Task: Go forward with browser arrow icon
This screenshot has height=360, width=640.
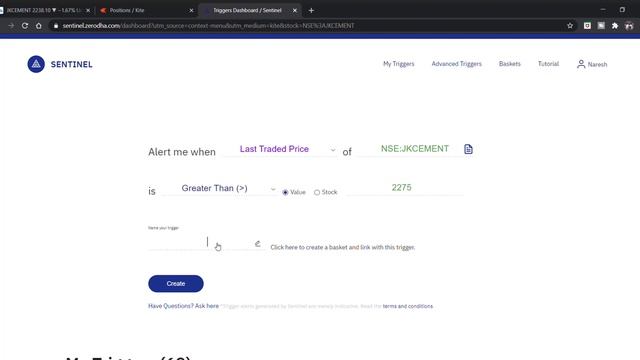Action: (11, 26)
